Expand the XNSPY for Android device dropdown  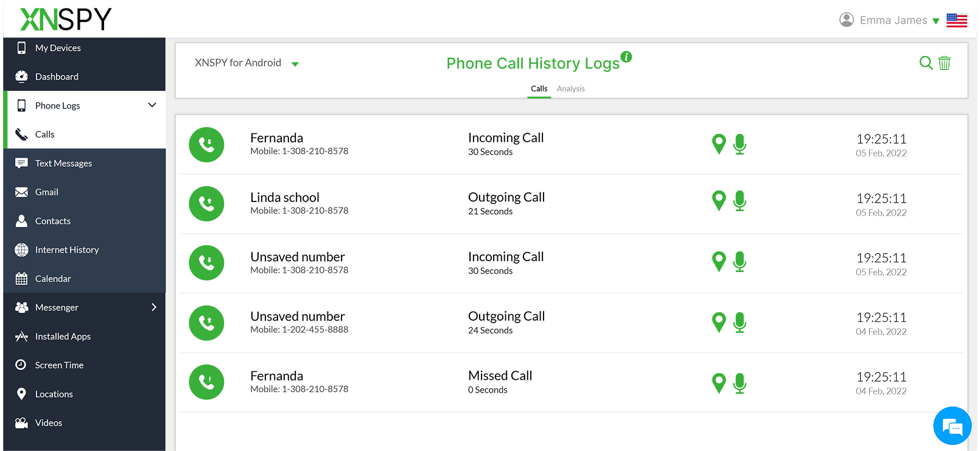click(295, 64)
